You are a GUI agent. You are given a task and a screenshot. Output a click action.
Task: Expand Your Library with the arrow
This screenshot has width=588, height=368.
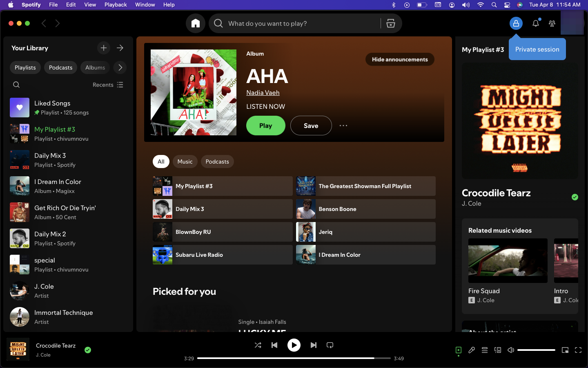click(x=120, y=48)
